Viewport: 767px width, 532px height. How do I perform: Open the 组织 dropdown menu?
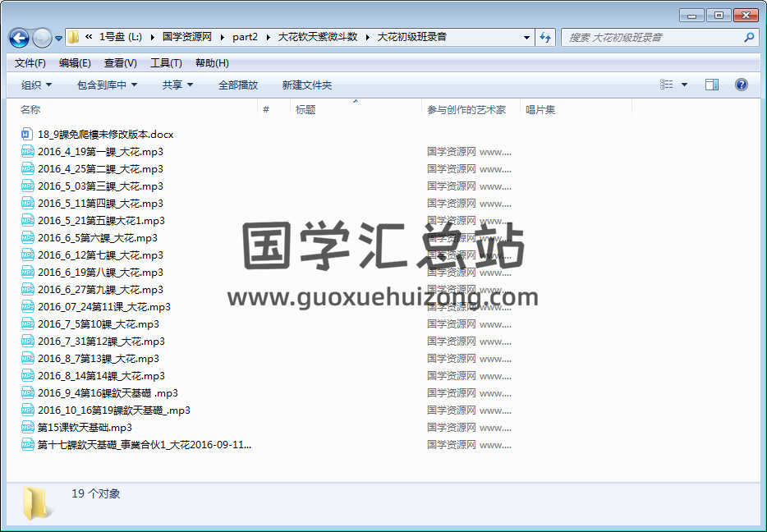(x=36, y=85)
